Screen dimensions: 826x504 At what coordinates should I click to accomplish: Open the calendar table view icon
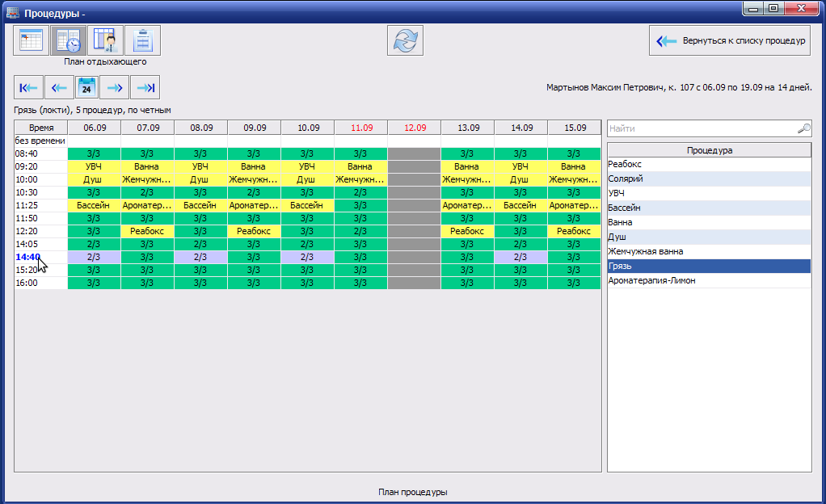tap(31, 40)
